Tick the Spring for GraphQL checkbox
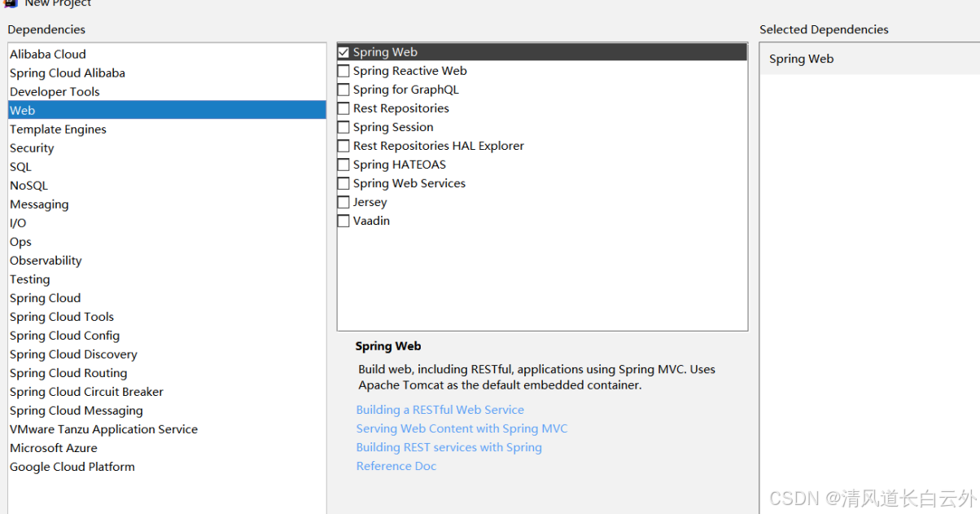This screenshot has height=514, width=980. (x=343, y=90)
